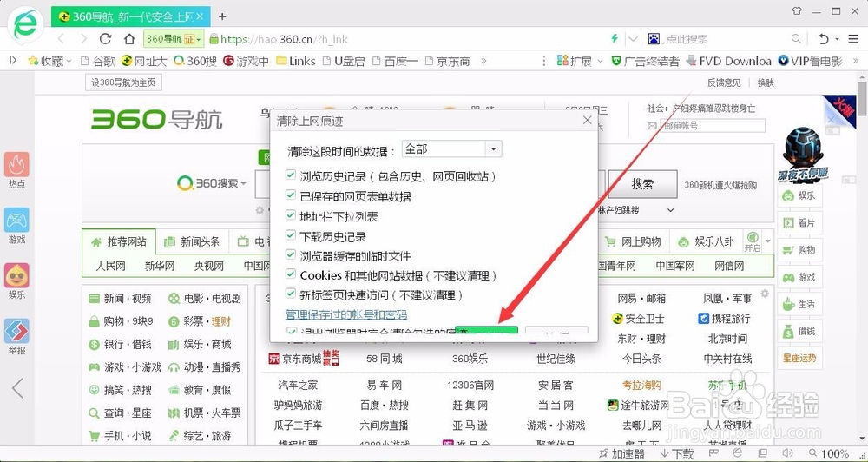Open the 扩展 extensions icon

[563, 61]
